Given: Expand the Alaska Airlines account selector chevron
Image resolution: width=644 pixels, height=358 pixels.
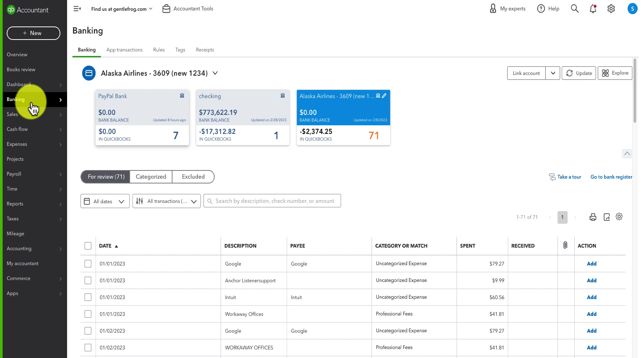Looking at the screenshot, I should coord(215,73).
